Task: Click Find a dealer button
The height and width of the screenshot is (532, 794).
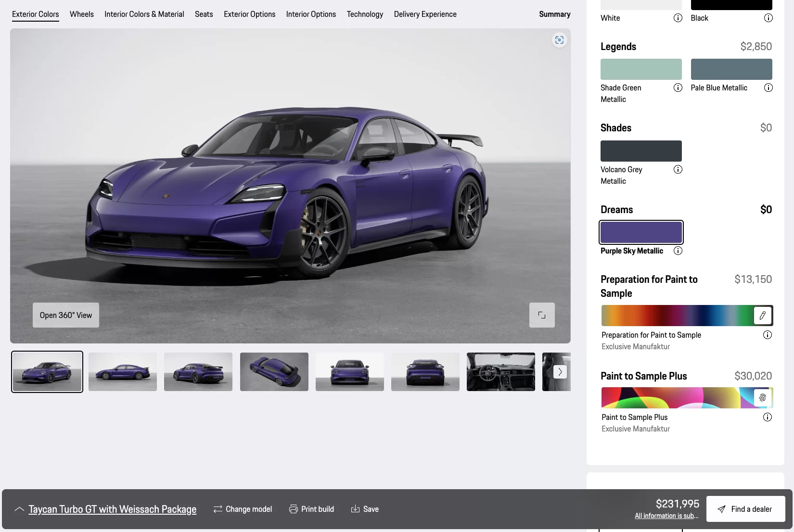Action: click(x=745, y=509)
